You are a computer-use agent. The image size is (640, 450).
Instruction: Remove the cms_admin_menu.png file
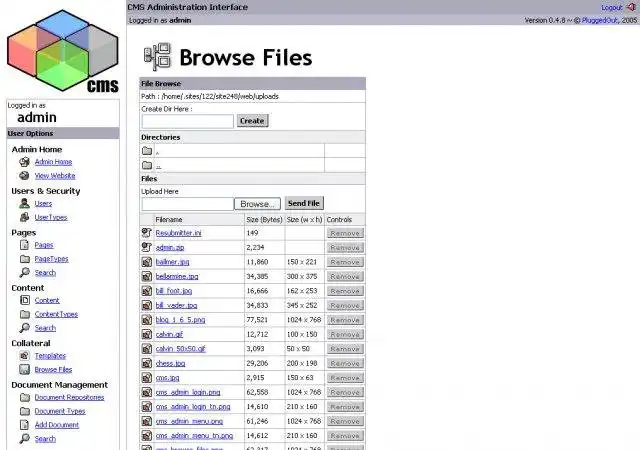345,421
